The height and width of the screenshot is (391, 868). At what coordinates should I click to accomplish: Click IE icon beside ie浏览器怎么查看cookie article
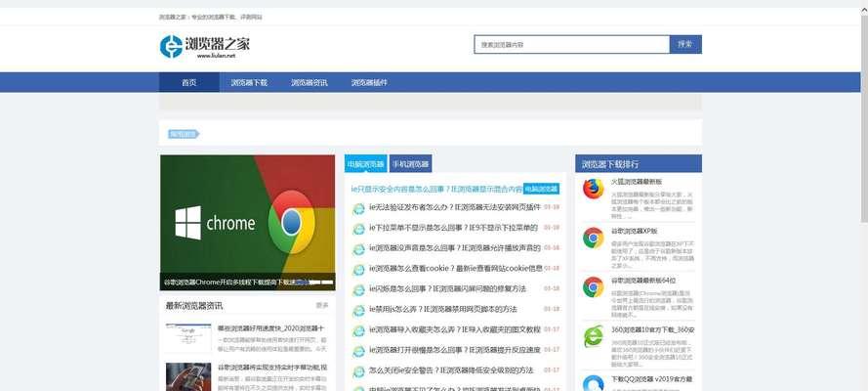pos(358,270)
